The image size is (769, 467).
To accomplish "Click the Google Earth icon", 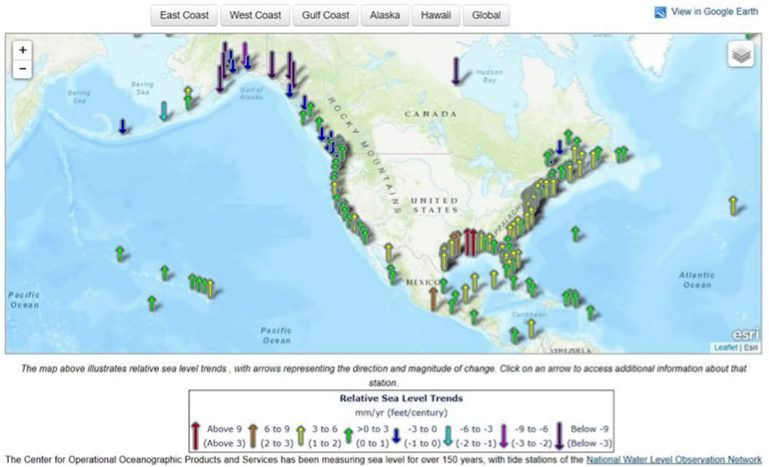I will coord(660,13).
